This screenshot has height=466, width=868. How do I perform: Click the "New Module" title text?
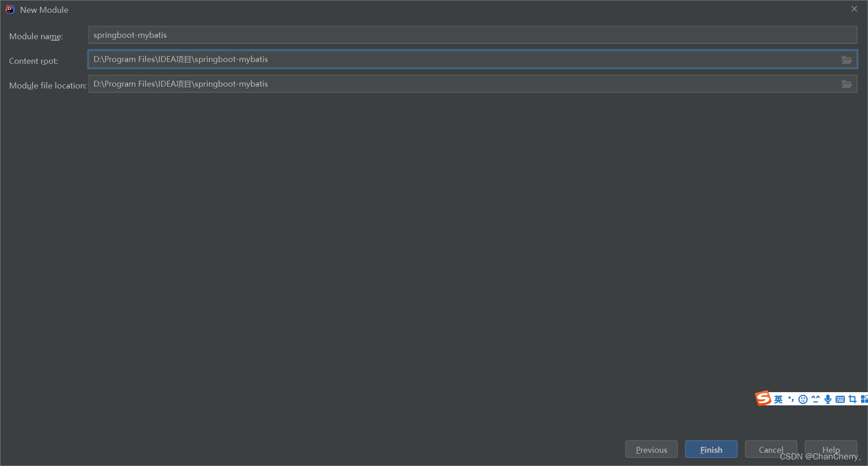pos(44,10)
